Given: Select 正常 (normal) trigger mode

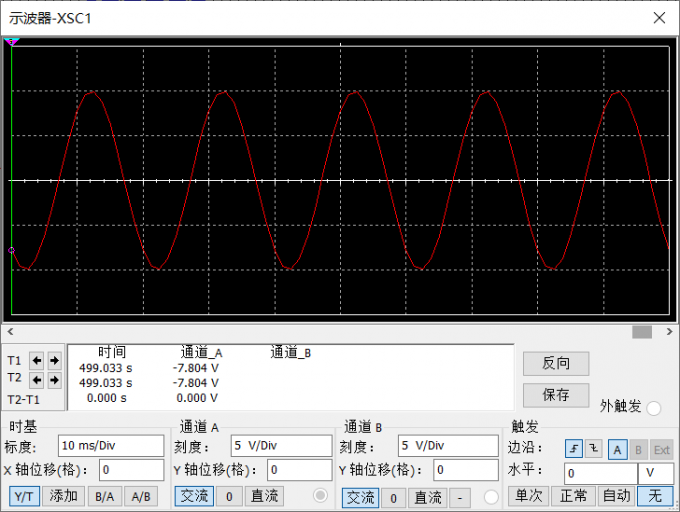Looking at the screenshot, I should tap(574, 496).
